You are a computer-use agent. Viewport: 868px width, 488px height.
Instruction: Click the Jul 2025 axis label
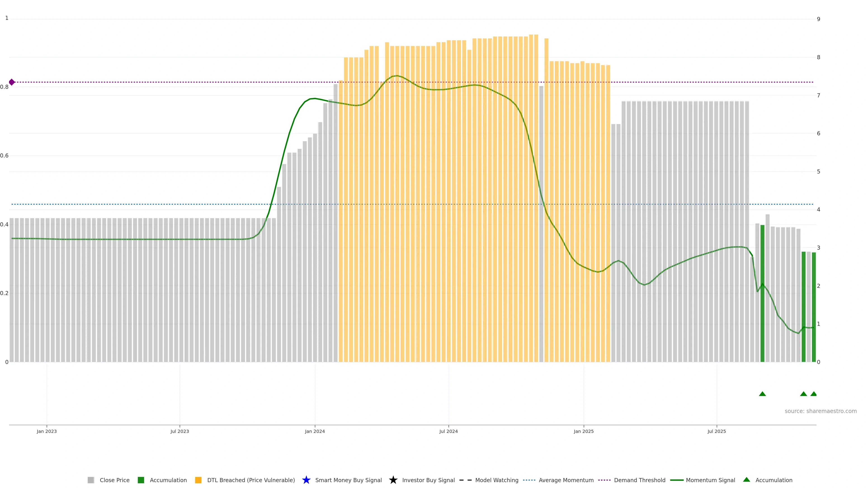716,432
